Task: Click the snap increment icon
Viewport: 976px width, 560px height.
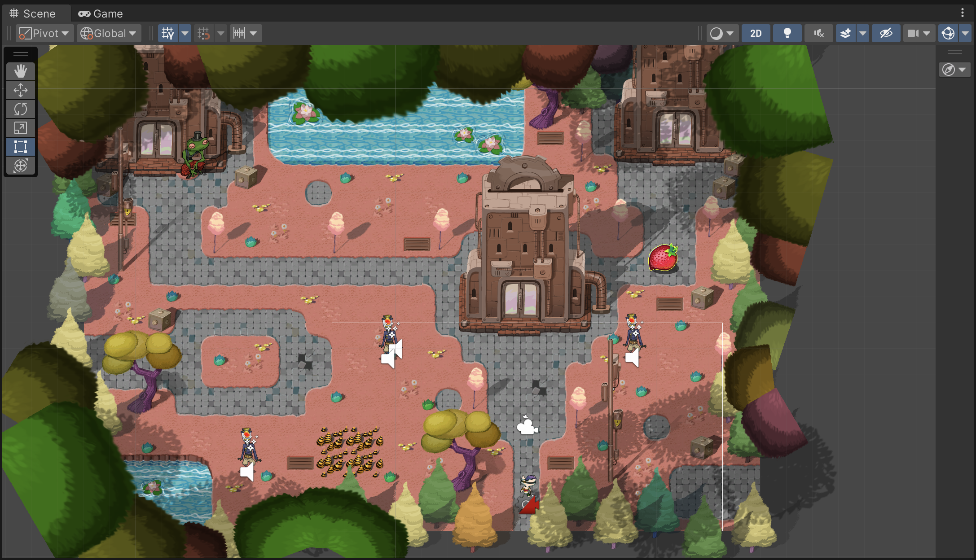Action: pyautogui.click(x=240, y=33)
